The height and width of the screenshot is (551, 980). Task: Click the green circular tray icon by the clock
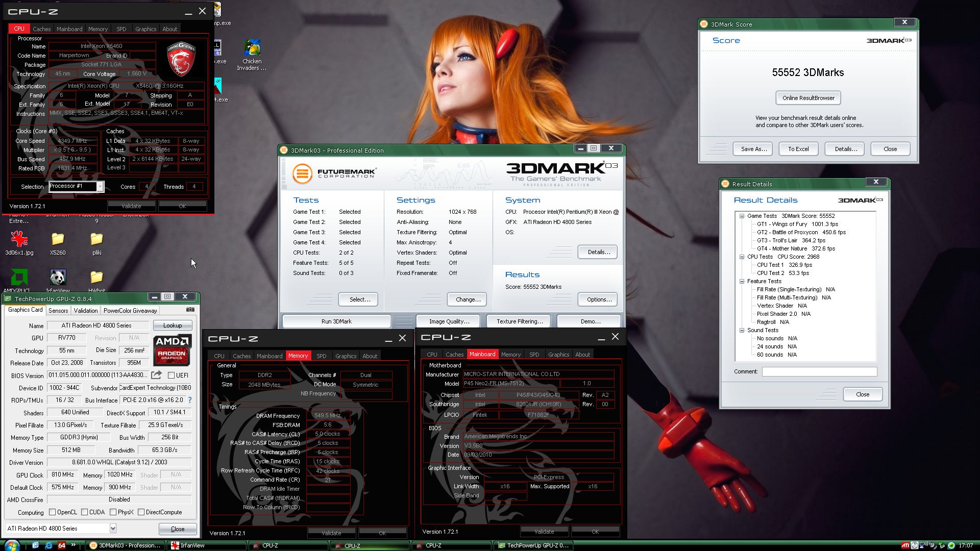(x=951, y=545)
